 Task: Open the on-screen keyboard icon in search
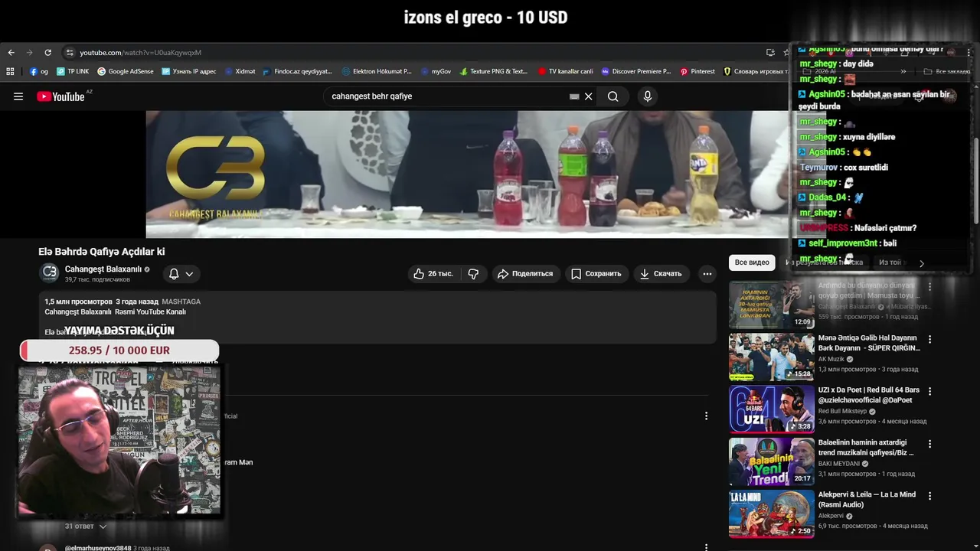574,96
